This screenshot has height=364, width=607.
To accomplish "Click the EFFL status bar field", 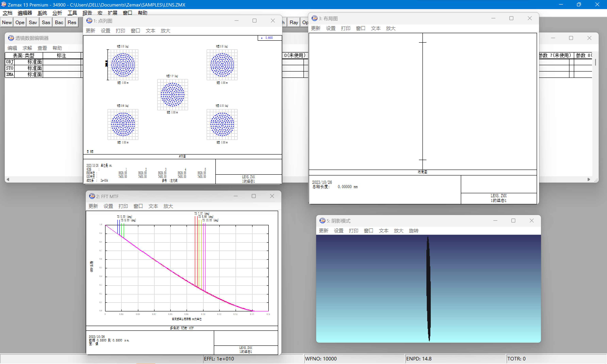I will coord(253,359).
